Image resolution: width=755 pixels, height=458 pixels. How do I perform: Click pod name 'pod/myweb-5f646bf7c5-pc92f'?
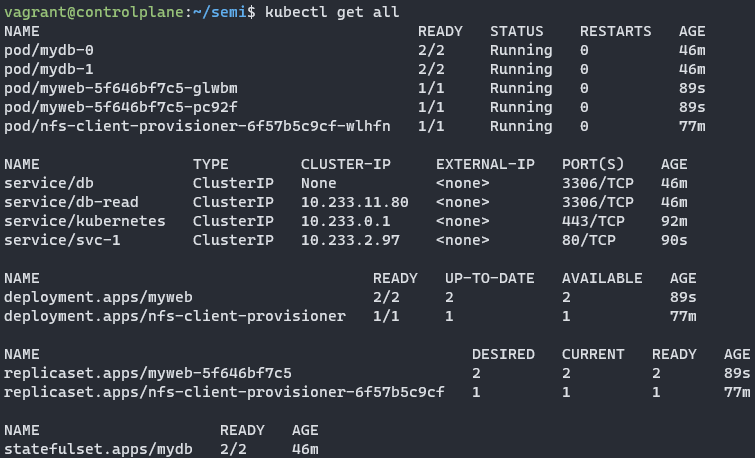pyautogui.click(x=121, y=107)
